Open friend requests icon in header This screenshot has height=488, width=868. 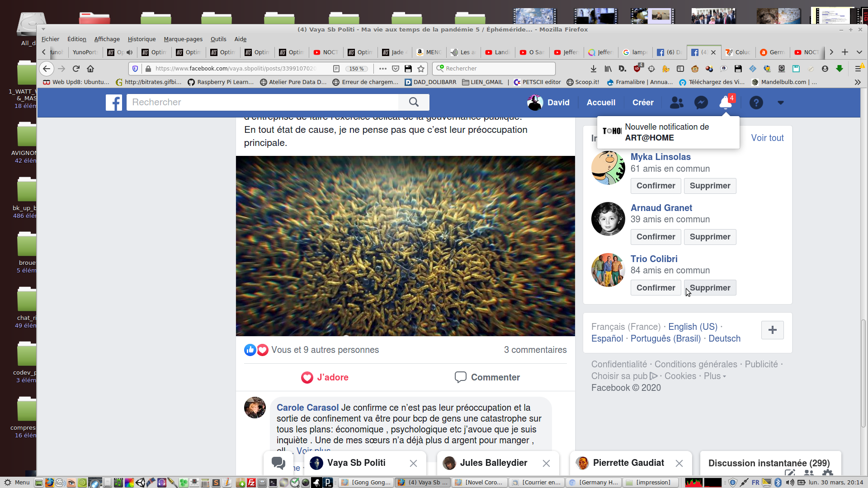point(676,103)
